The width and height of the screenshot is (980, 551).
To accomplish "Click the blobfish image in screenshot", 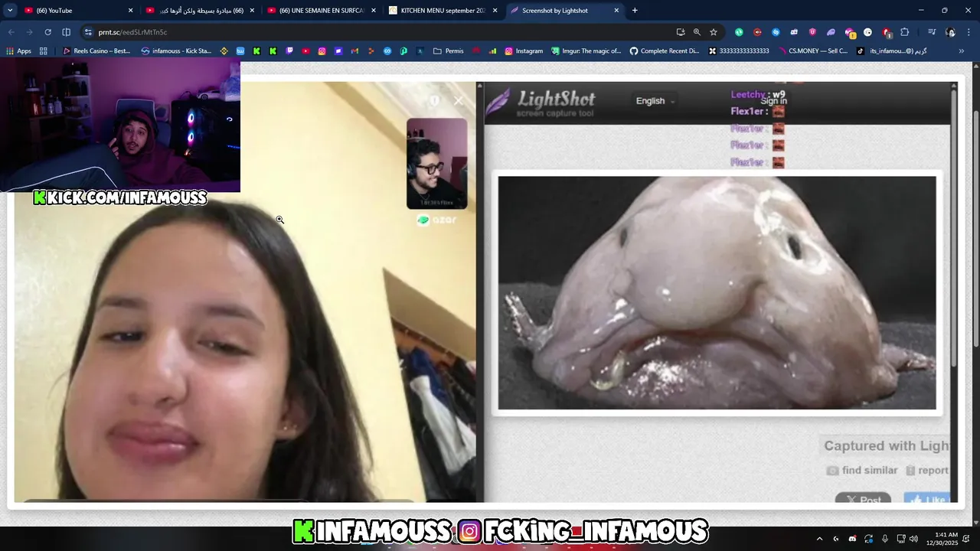I will click(717, 293).
